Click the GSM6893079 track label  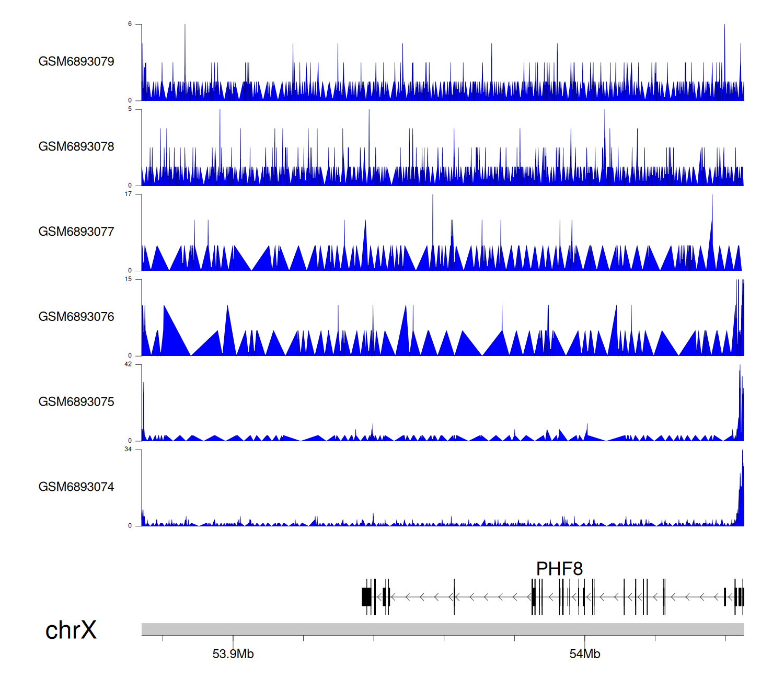coord(76,62)
